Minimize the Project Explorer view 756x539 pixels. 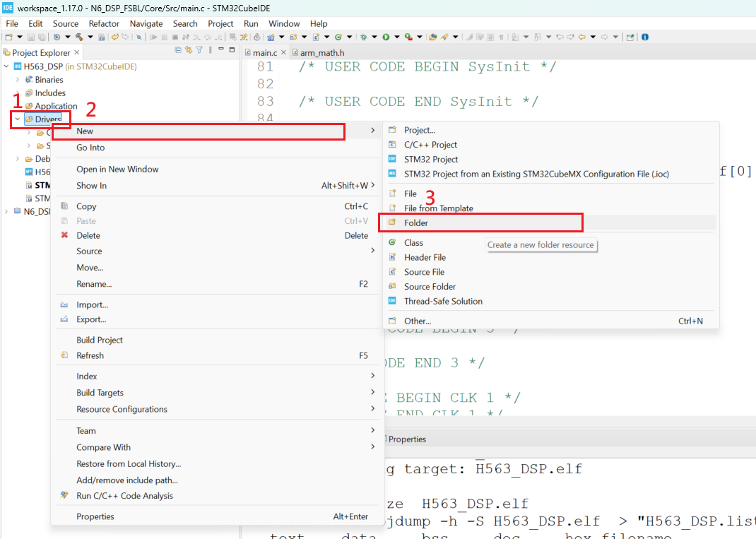tap(221, 49)
